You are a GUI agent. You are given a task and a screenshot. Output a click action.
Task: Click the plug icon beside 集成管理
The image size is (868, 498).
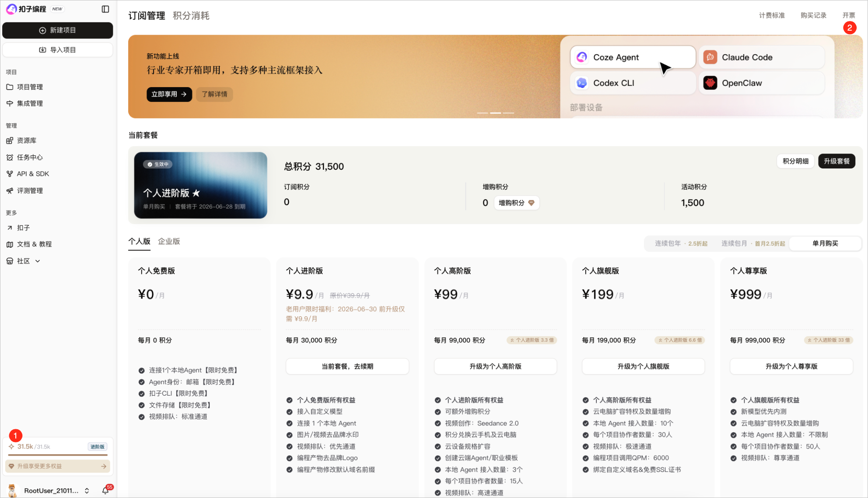coord(10,103)
